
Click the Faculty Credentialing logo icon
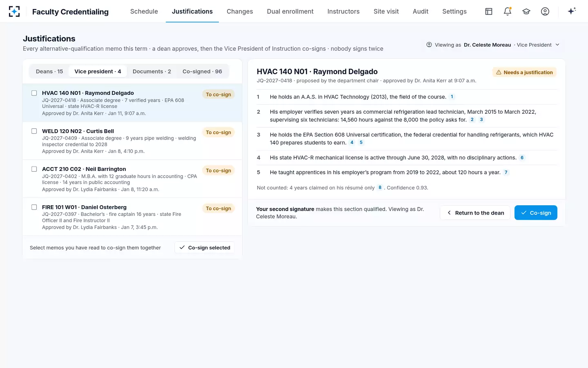point(14,11)
